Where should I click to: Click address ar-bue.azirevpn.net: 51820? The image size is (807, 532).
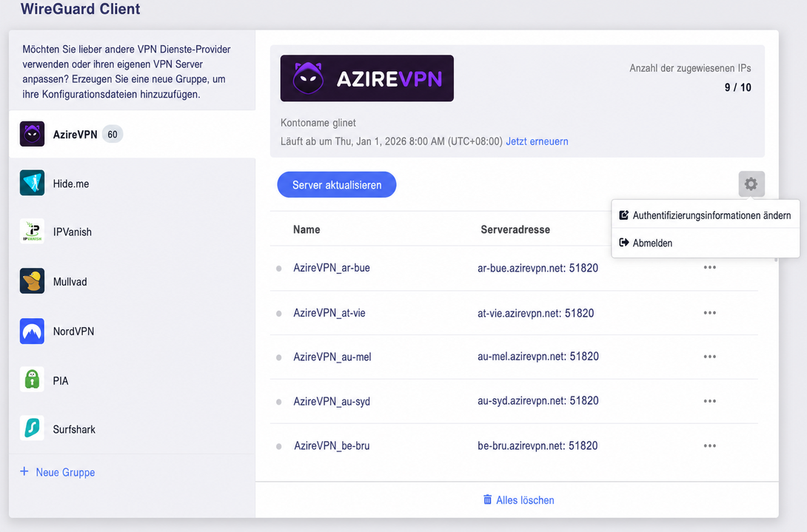[x=538, y=268]
